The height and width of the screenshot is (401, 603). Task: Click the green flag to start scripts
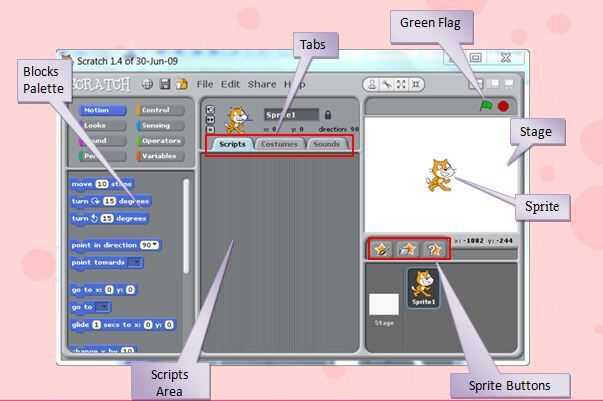(x=486, y=106)
